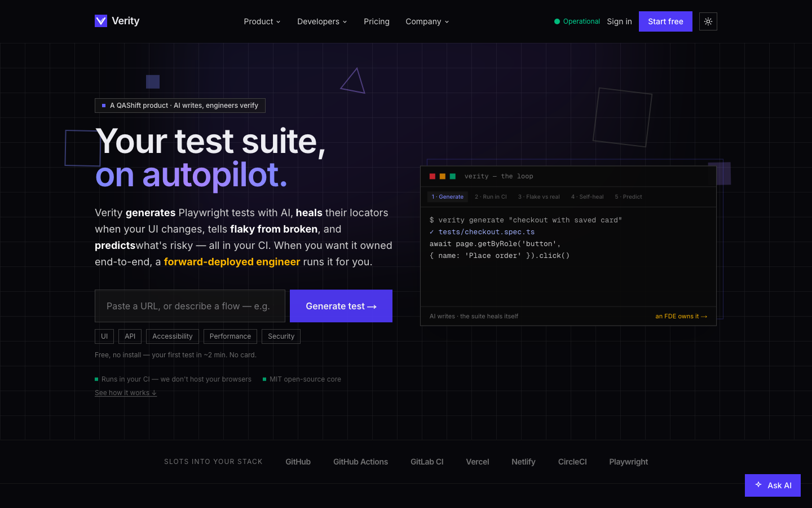Select the Performance test type chip
The image size is (812, 508).
pyautogui.click(x=230, y=336)
